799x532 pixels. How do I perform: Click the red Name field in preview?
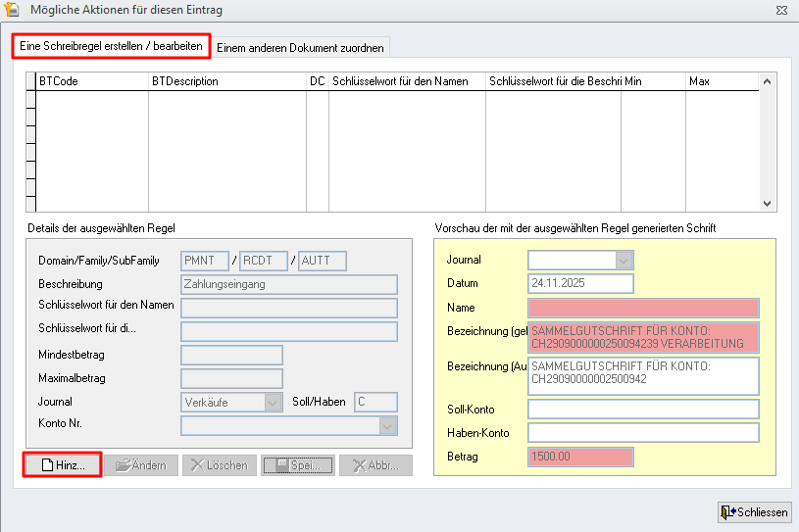pos(643,308)
